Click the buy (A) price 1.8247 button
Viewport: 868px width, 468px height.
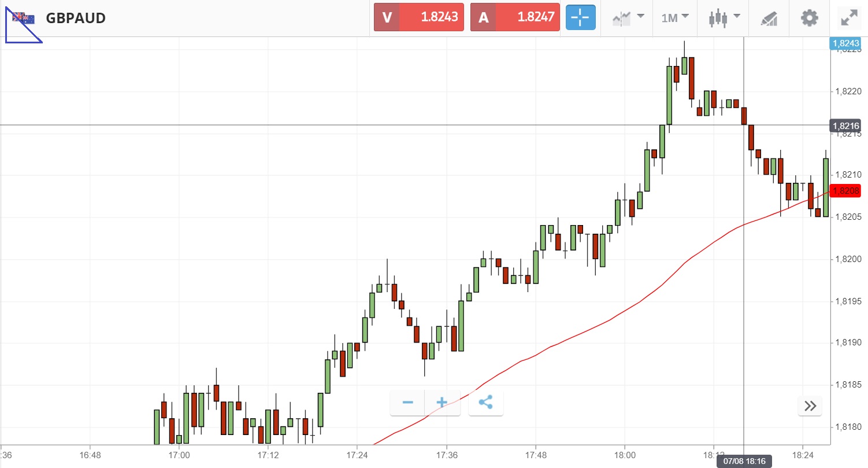tap(515, 17)
